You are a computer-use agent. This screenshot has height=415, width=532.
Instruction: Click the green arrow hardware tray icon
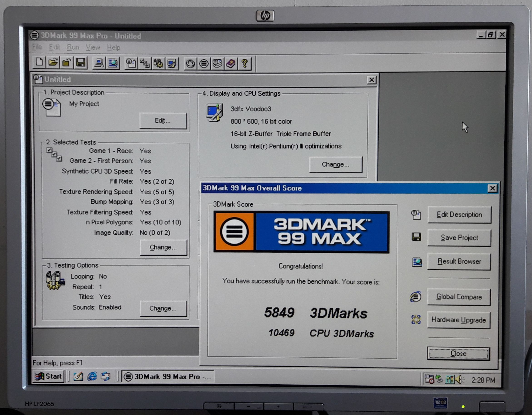pyautogui.click(x=440, y=379)
